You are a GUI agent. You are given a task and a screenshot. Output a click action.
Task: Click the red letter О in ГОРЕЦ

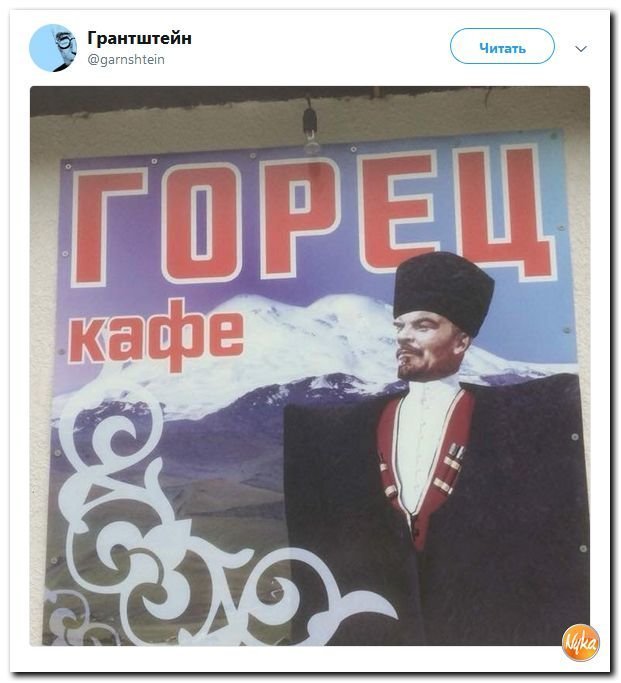pos(204,221)
